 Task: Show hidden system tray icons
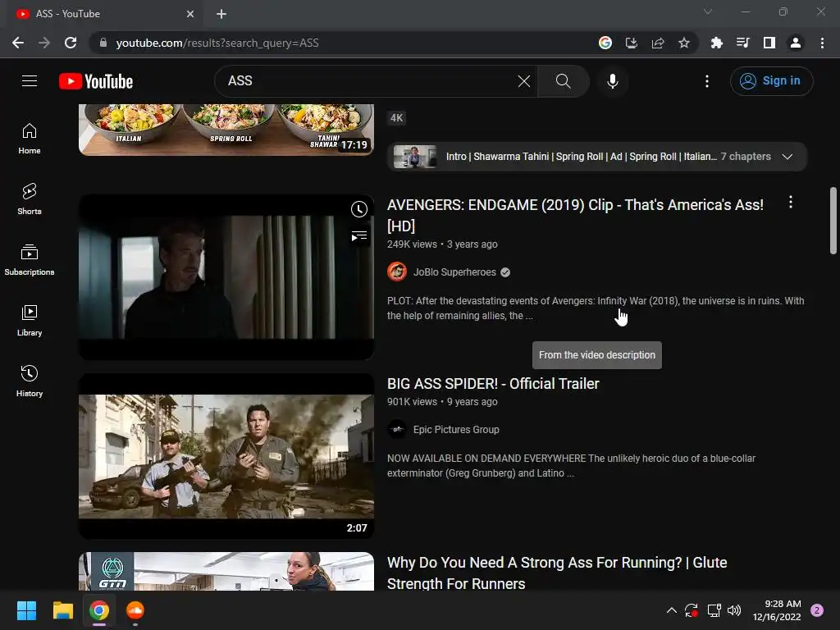point(671,610)
